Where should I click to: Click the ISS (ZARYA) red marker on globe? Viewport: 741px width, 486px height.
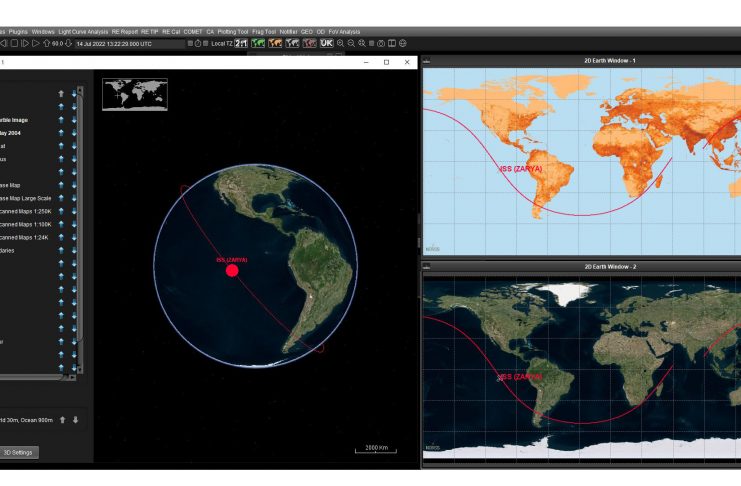point(232,270)
